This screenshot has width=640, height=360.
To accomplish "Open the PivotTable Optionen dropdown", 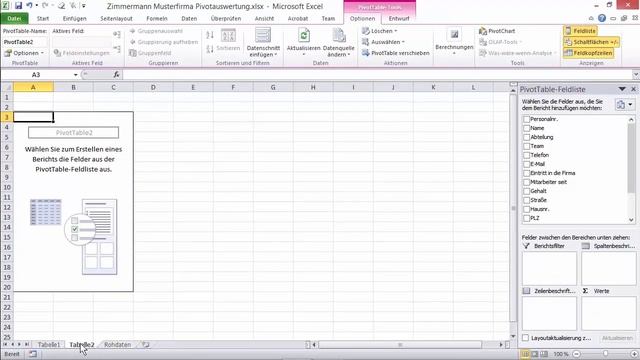I will (24, 53).
